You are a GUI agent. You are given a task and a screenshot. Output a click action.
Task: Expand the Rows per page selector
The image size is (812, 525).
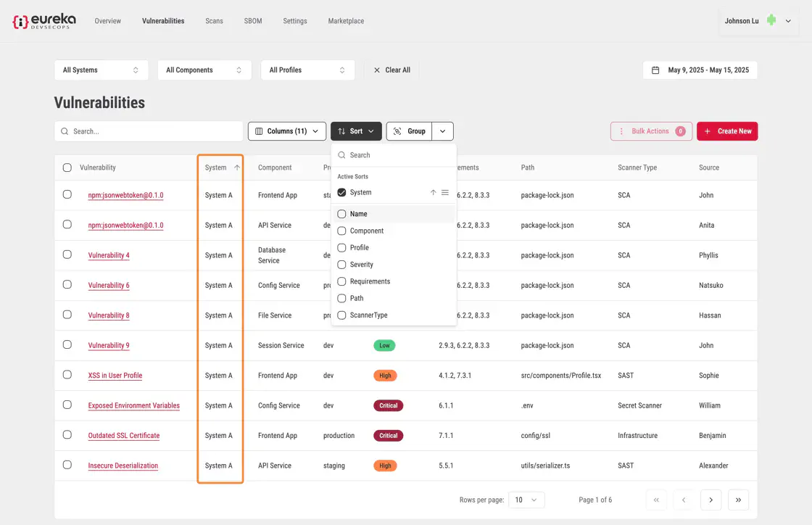click(526, 500)
